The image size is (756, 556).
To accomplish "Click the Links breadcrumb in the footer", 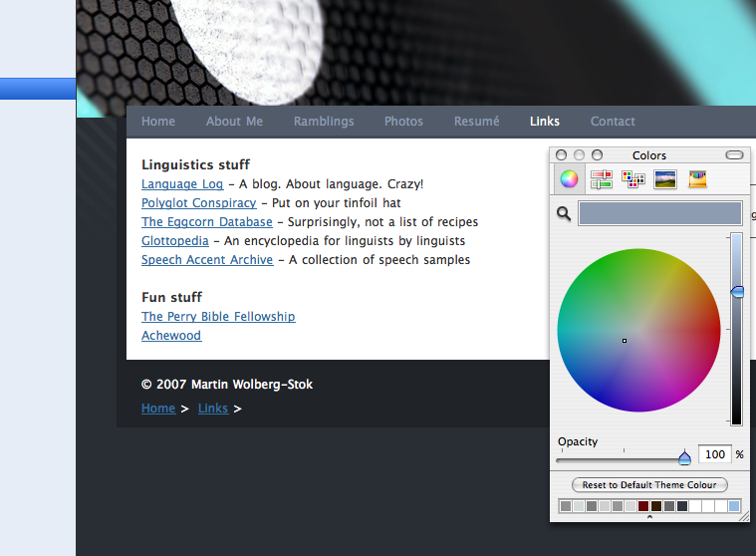I will pyautogui.click(x=213, y=409).
